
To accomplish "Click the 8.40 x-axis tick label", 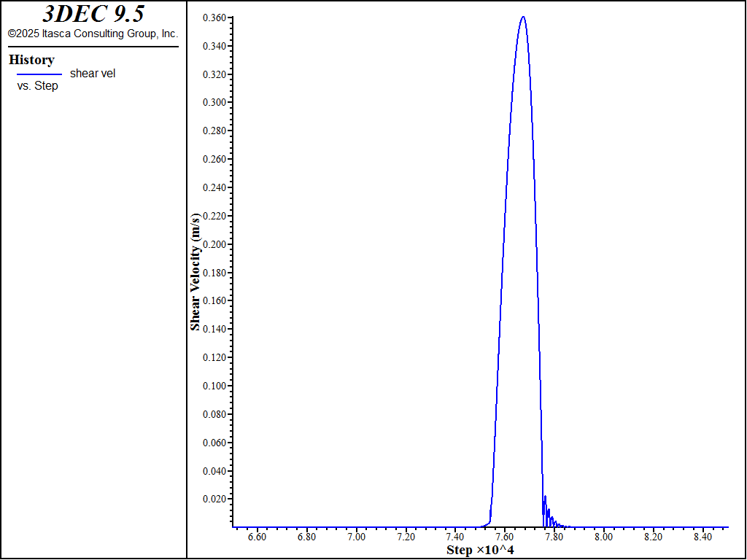I will [703, 537].
